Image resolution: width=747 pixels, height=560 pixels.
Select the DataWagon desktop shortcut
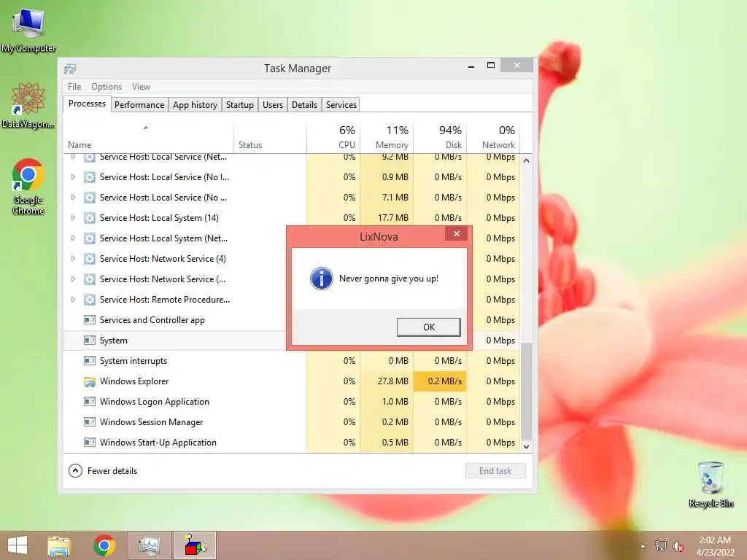pos(28,106)
